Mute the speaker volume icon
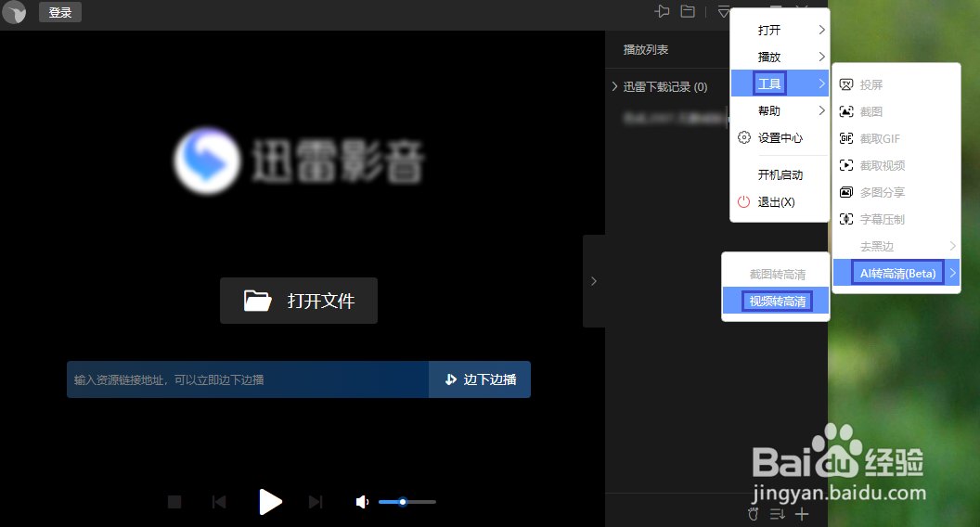980x527 pixels. tap(362, 502)
